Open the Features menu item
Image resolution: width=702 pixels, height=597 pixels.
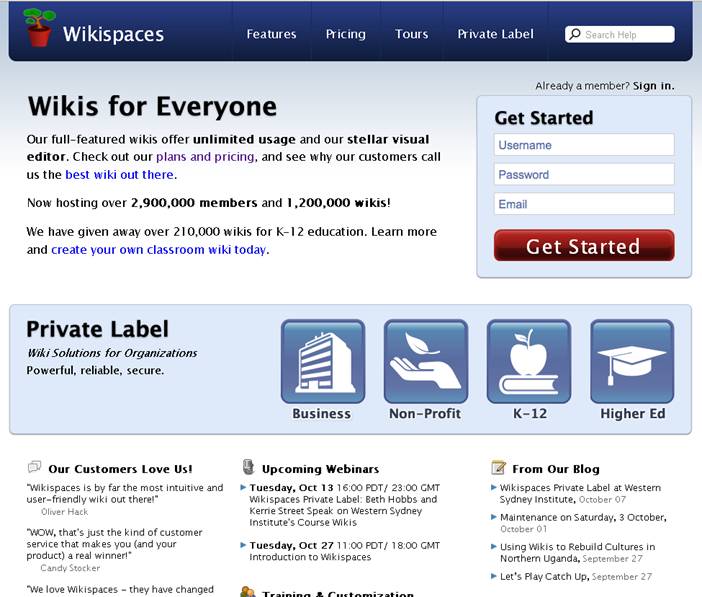coord(271,34)
